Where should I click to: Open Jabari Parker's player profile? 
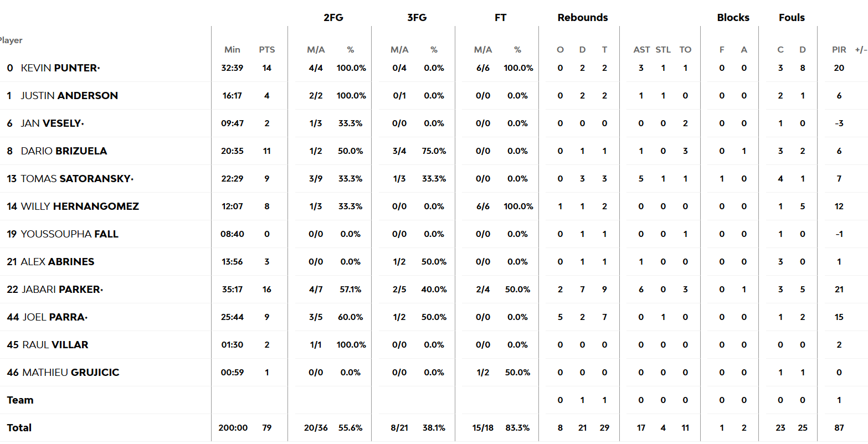(61, 290)
